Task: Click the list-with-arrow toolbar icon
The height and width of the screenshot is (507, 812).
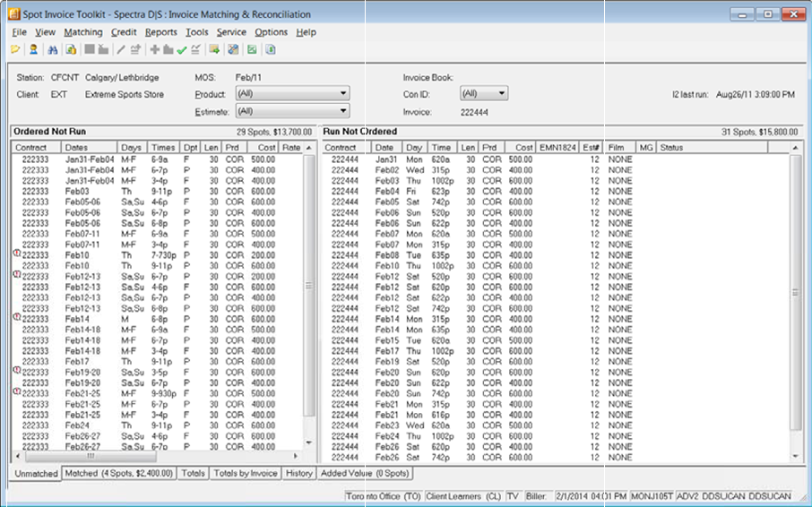Action: [x=135, y=49]
